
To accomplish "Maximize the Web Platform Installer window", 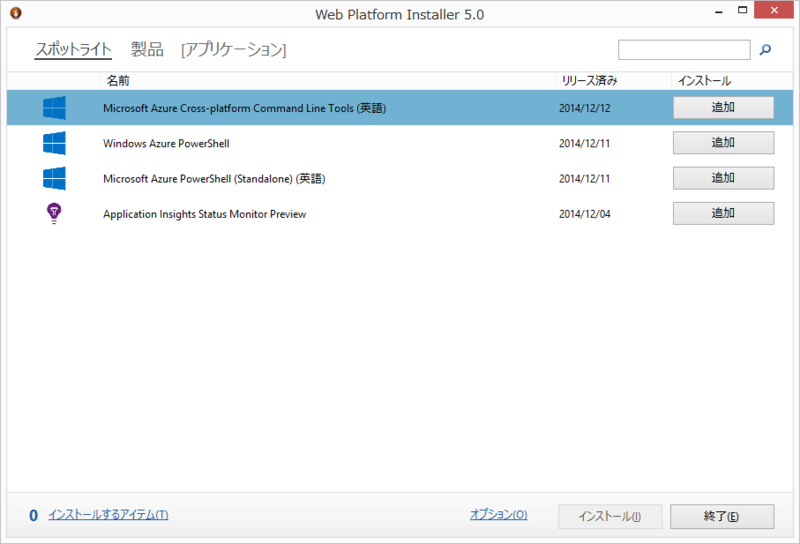I will (742, 10).
